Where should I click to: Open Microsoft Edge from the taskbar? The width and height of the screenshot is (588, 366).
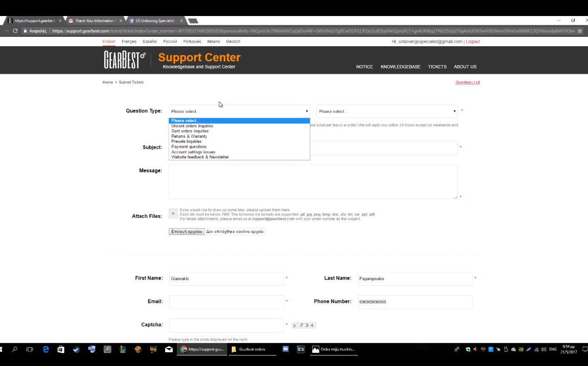coord(46,349)
